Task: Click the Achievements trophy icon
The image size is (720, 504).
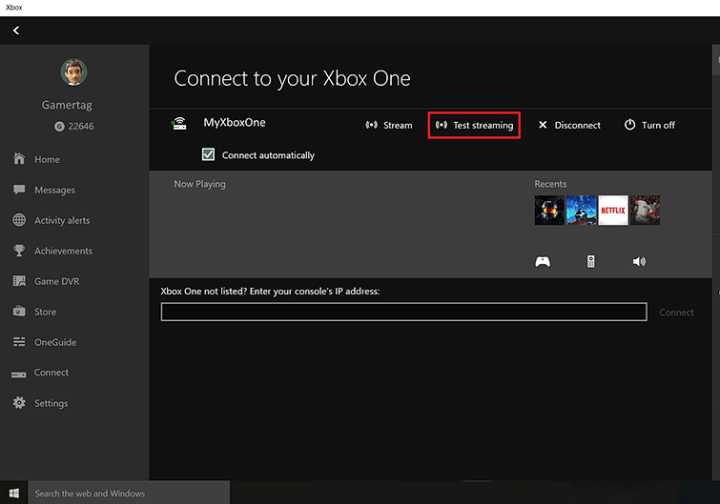Action: pos(19,251)
